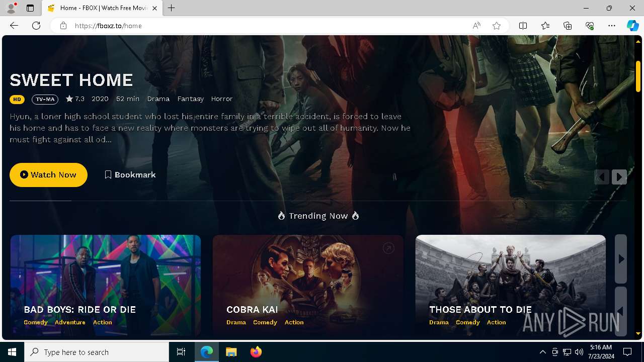This screenshot has height=362, width=644.
Task: Click the 7.3 star rating
Action: (75, 99)
